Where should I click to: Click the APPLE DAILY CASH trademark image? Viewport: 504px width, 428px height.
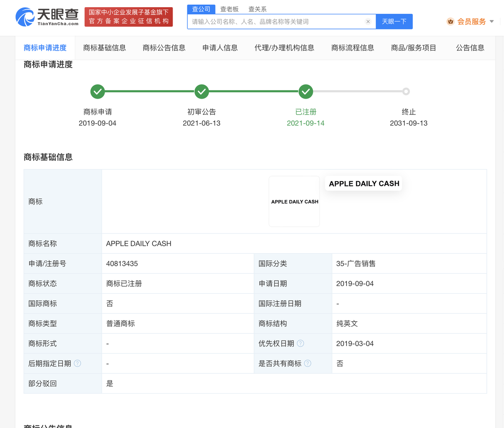point(294,201)
